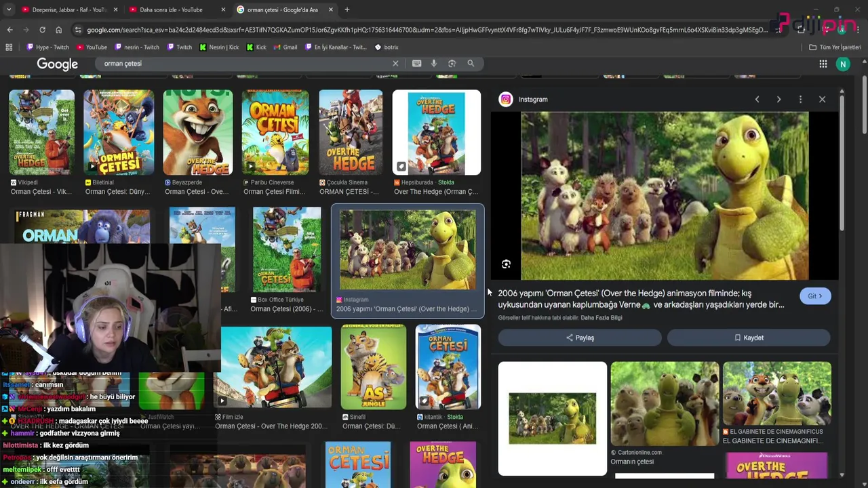
Task: Open 'En İyi Kanallar - Twit...' bookmark
Action: [335, 47]
